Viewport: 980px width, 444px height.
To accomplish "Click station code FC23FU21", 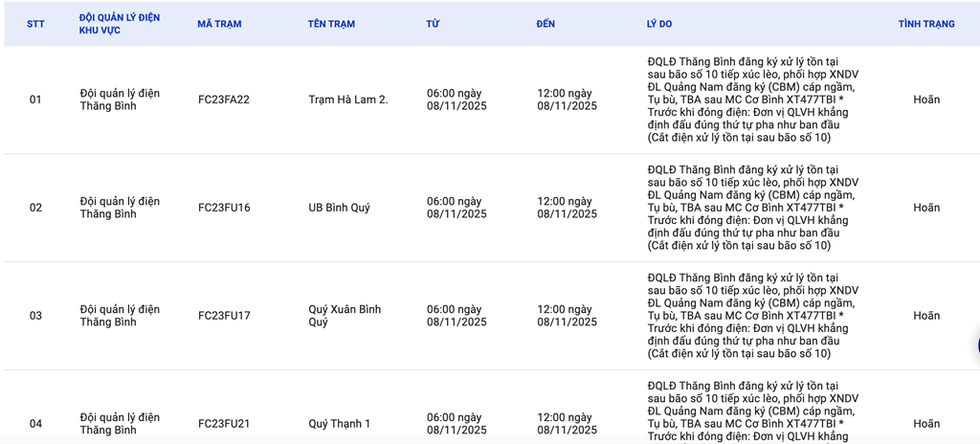I will 224,424.
